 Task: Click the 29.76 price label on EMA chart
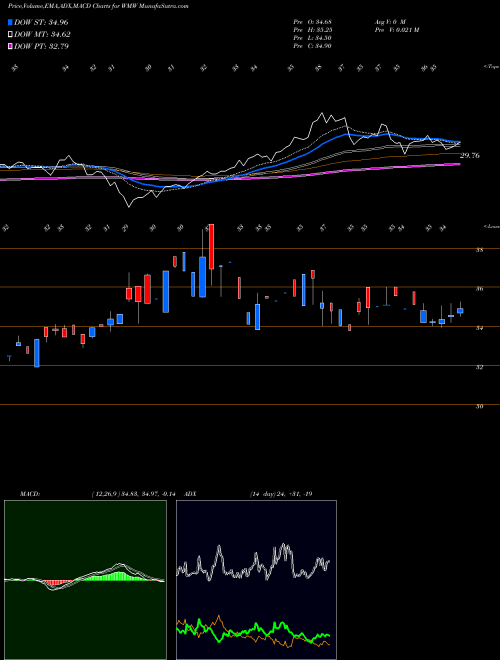coord(470,156)
